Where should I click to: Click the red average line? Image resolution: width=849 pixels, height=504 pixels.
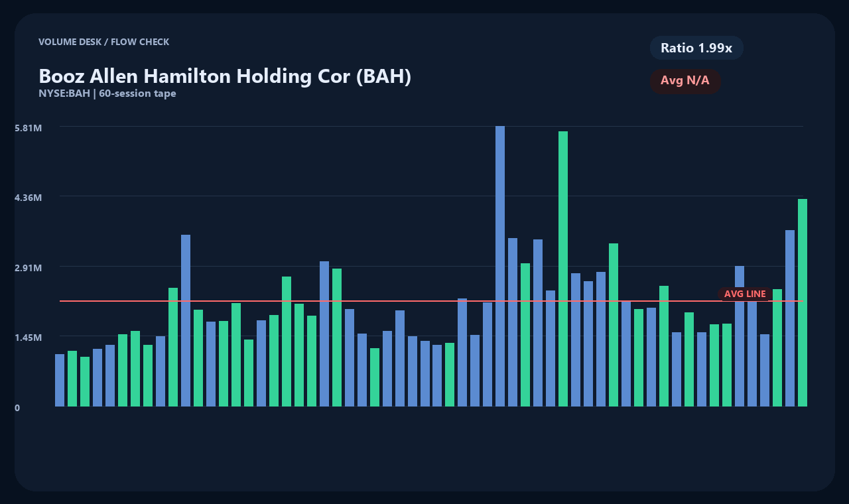tap(431, 301)
